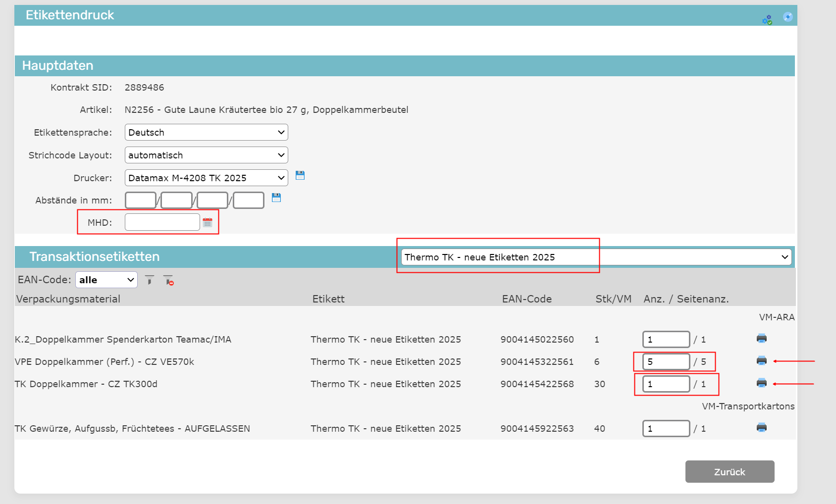The height and width of the screenshot is (504, 836).
Task: Print label for VPE Doppelkammer row
Action: click(761, 361)
